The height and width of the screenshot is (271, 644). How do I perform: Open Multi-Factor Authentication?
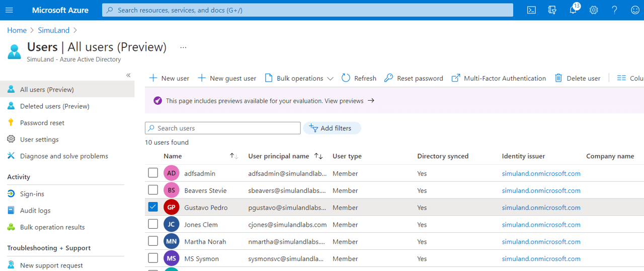tap(499, 78)
